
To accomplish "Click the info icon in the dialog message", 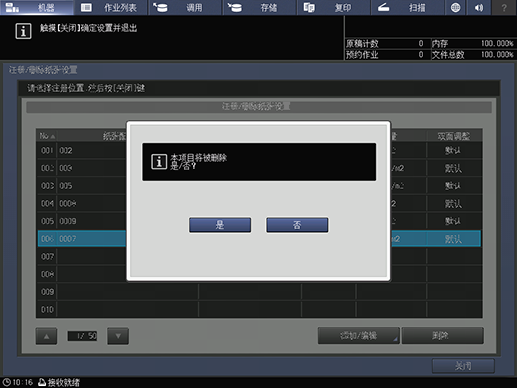I will pos(159,162).
